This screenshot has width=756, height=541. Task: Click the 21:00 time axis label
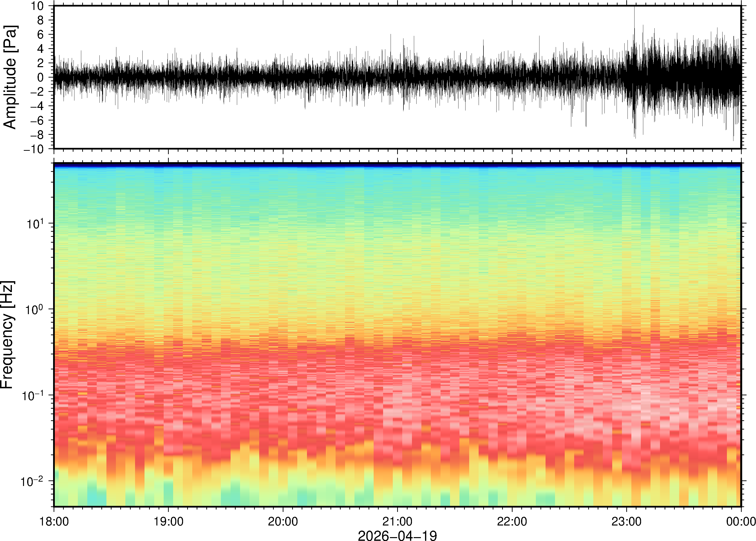pos(397,521)
